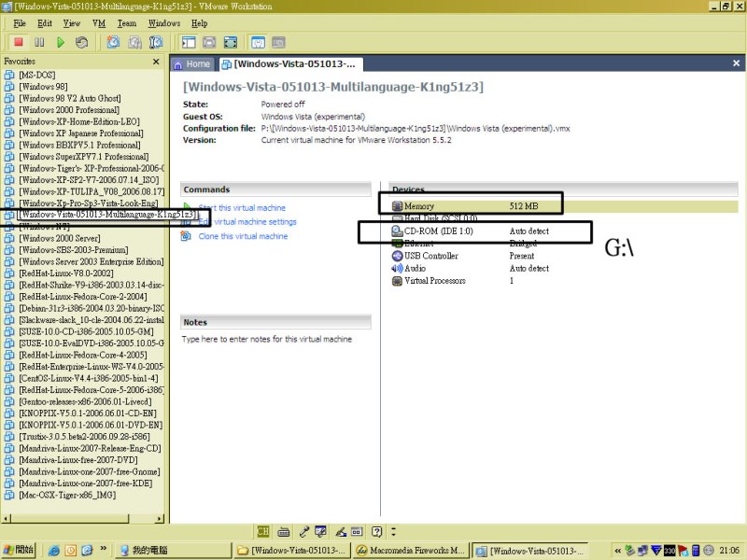This screenshot has height=560, width=747.
Task: Close the Windows-Vista virtual machine tab
Action: [736, 63]
